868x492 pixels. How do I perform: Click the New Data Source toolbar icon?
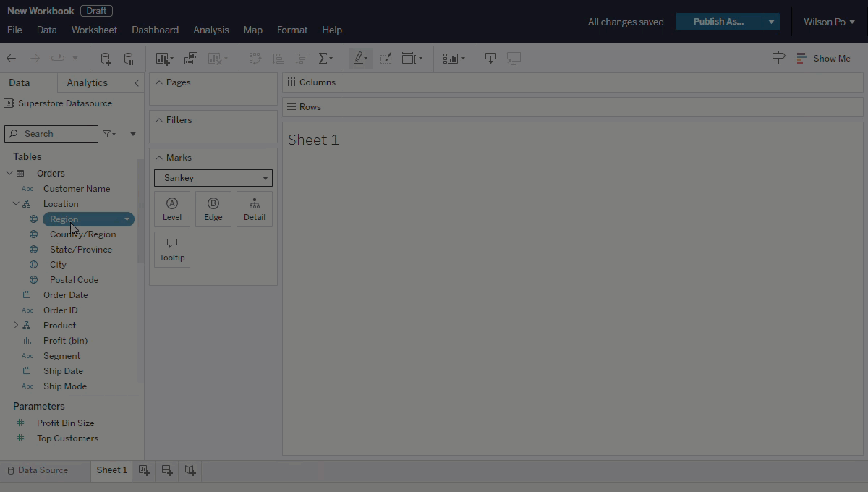[106, 59]
